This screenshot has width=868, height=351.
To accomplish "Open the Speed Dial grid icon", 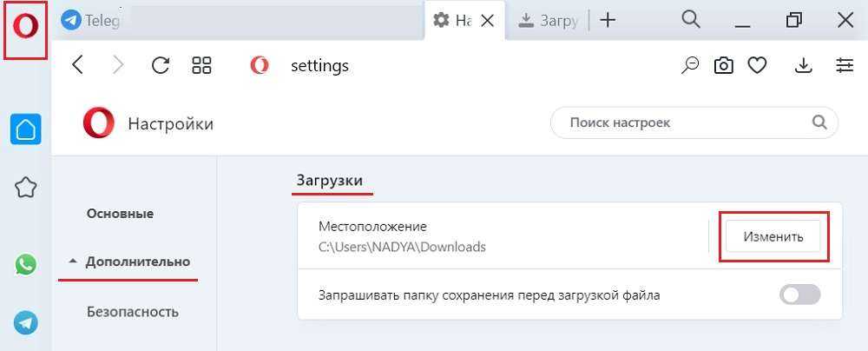I will point(202,65).
